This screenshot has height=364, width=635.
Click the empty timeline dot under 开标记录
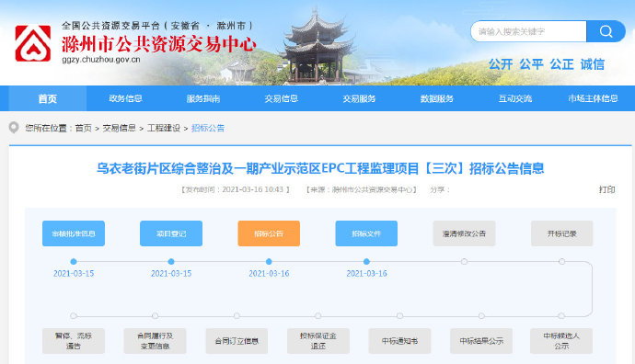(x=561, y=262)
